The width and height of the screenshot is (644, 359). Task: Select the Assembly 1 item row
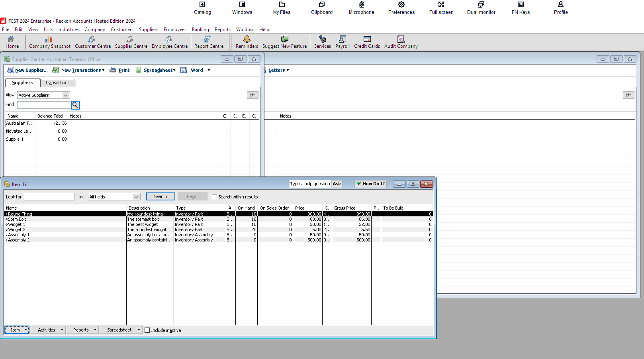tap(218, 235)
